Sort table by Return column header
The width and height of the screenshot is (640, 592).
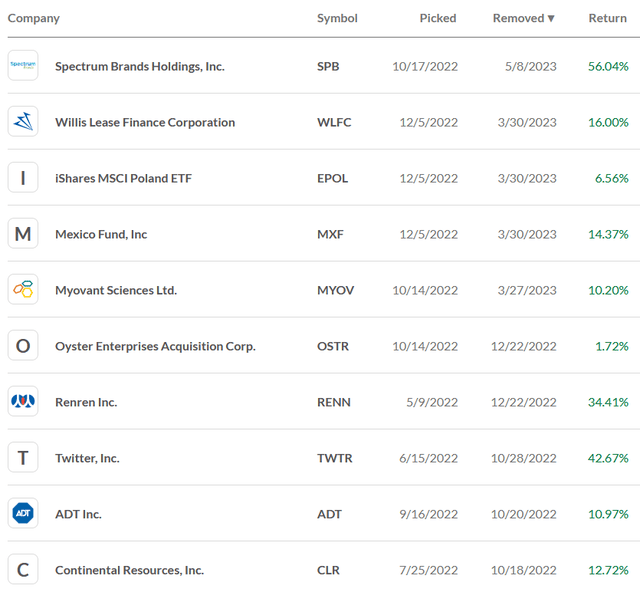pos(608,18)
